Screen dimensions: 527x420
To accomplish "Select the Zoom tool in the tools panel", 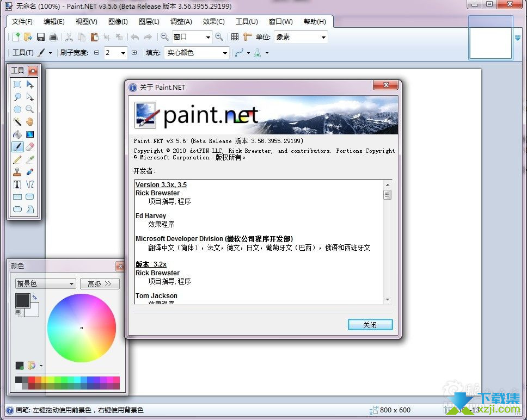I will click(x=30, y=109).
